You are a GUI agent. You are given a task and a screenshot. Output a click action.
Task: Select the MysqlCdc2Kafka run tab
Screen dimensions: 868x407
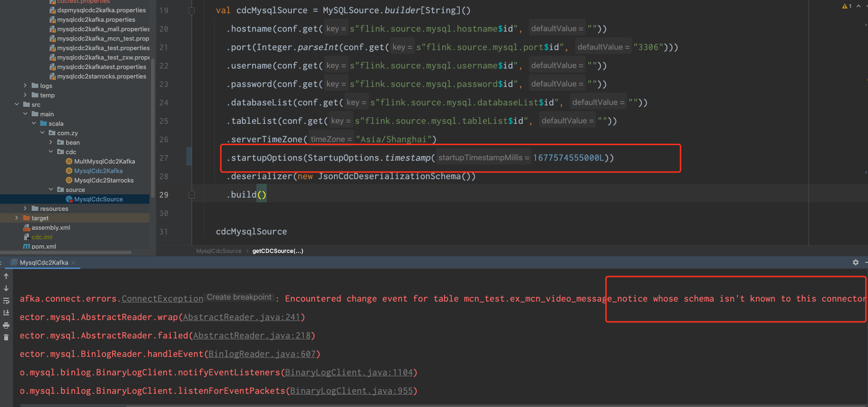[44, 263]
